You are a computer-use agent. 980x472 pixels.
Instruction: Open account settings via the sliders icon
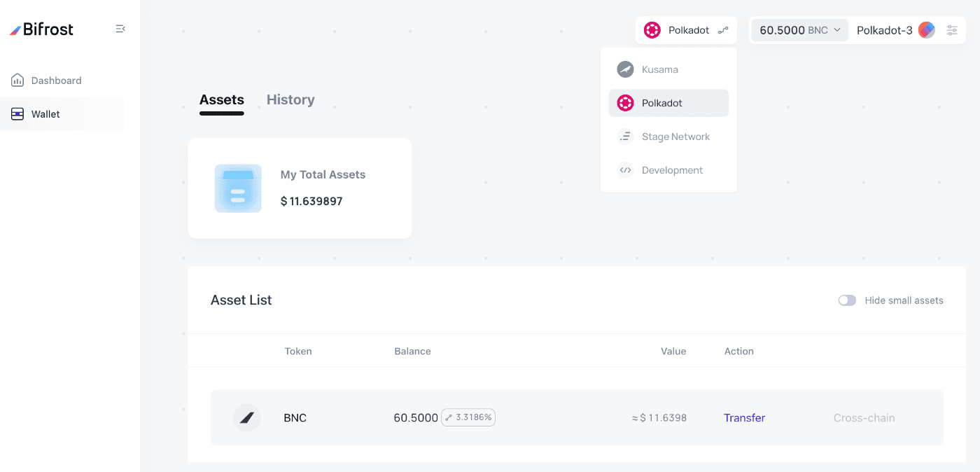click(952, 30)
